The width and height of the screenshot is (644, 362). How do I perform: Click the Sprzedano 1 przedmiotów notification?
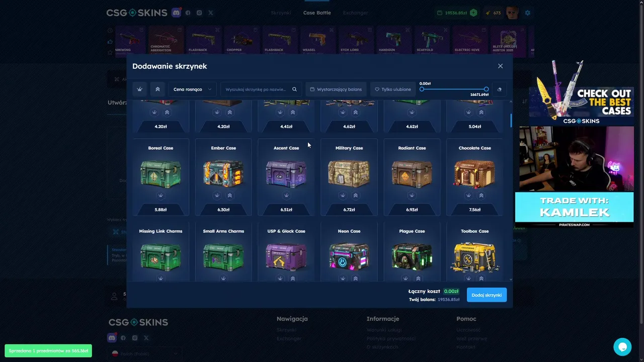pyautogui.click(x=48, y=350)
